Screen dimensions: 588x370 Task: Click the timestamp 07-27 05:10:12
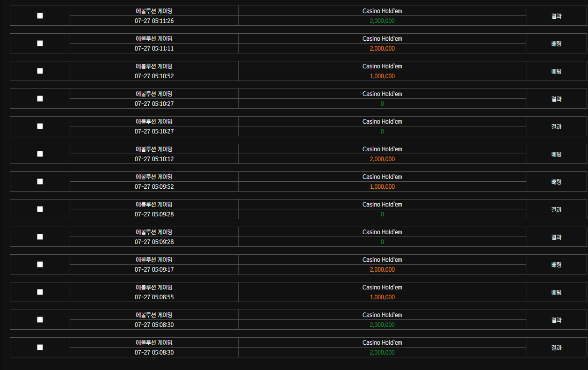(154, 159)
